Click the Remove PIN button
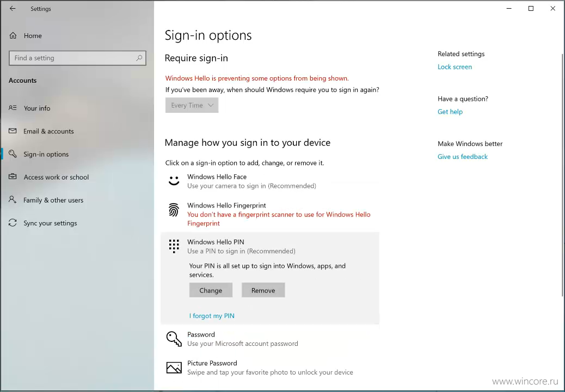Image resolution: width=565 pixels, height=392 pixels. (x=263, y=290)
